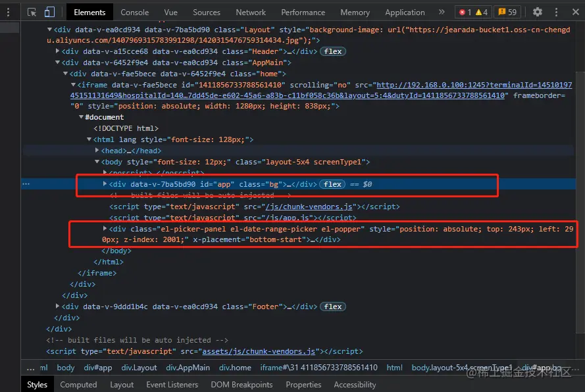Expand the el-picker-panel div node
Viewport: 585px width, 392px height.
[105, 228]
